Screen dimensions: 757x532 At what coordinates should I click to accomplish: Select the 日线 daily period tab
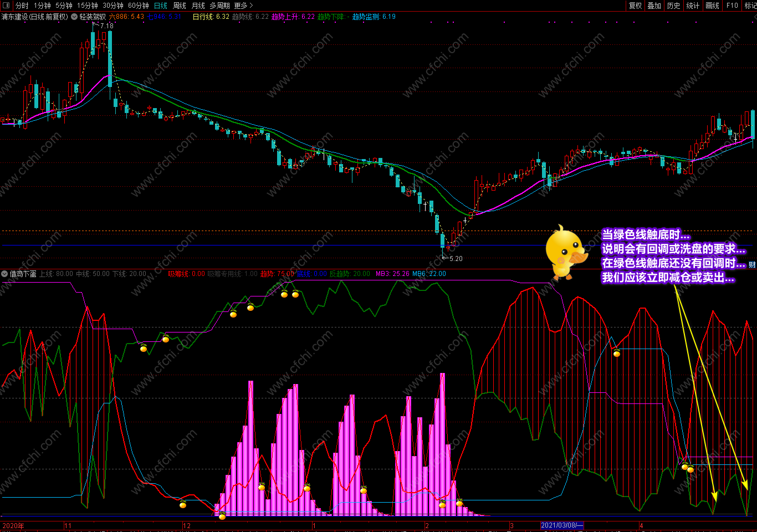click(160, 6)
